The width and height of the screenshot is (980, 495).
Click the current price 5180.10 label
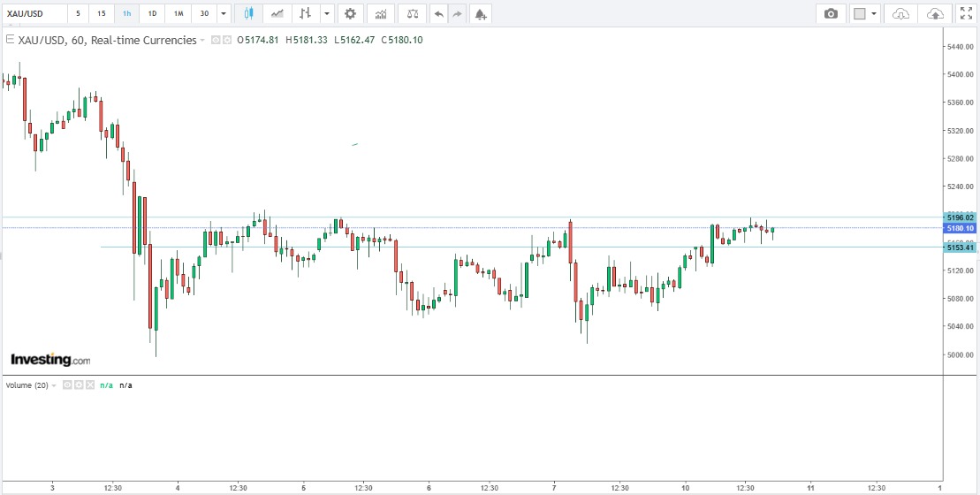tap(960, 228)
